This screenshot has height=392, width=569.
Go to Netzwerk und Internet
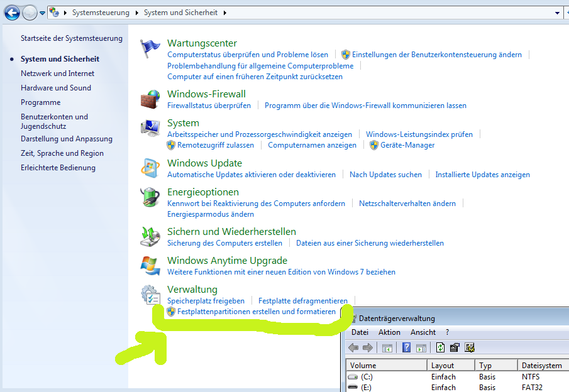pyautogui.click(x=57, y=73)
